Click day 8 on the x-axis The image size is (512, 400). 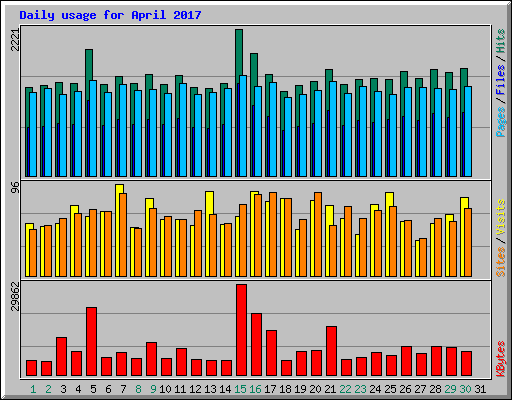(x=138, y=389)
